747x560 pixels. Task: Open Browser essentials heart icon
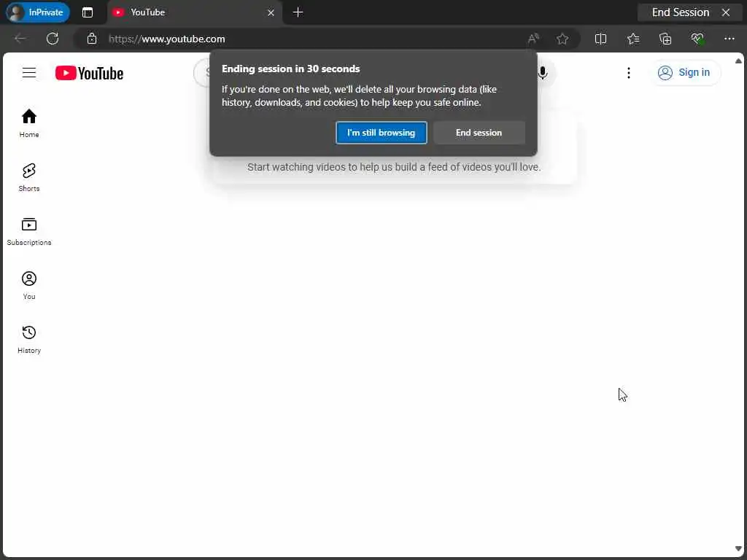697,39
